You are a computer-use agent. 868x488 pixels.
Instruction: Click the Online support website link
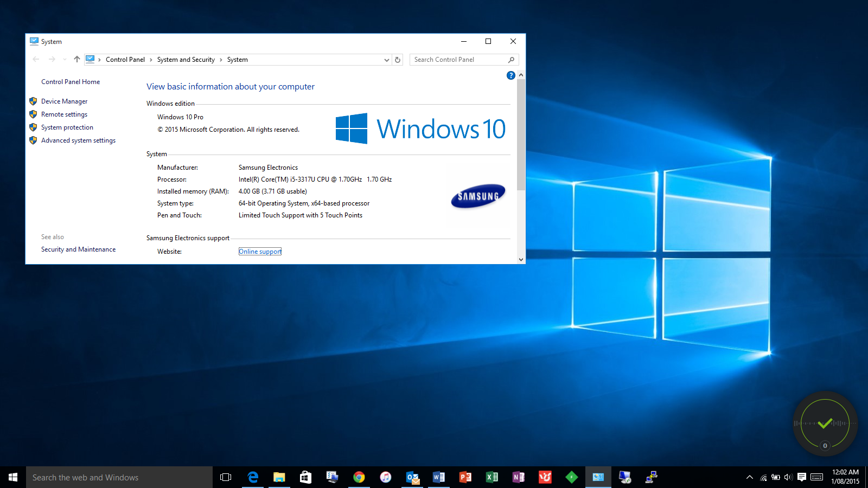(x=260, y=252)
